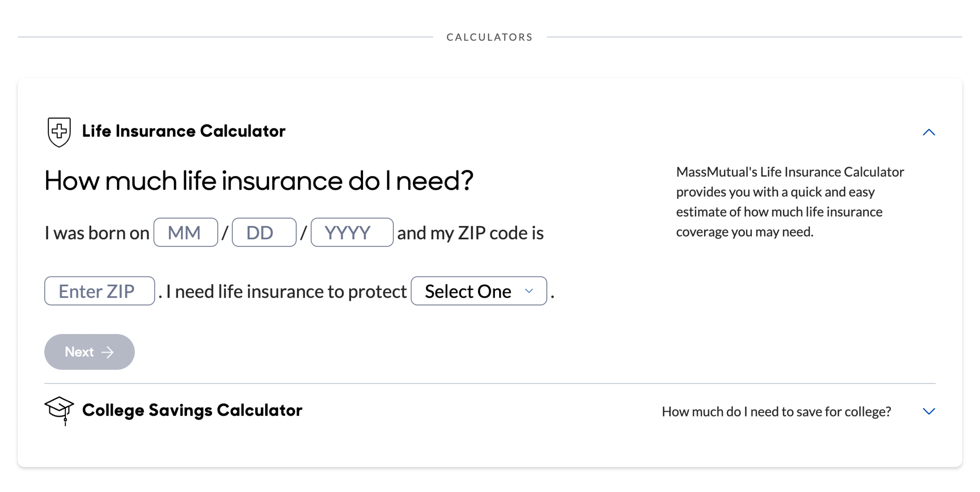This screenshot has height=492, width=980.
Task: Expand the College Savings Calculator chevron
Action: pos(929,411)
